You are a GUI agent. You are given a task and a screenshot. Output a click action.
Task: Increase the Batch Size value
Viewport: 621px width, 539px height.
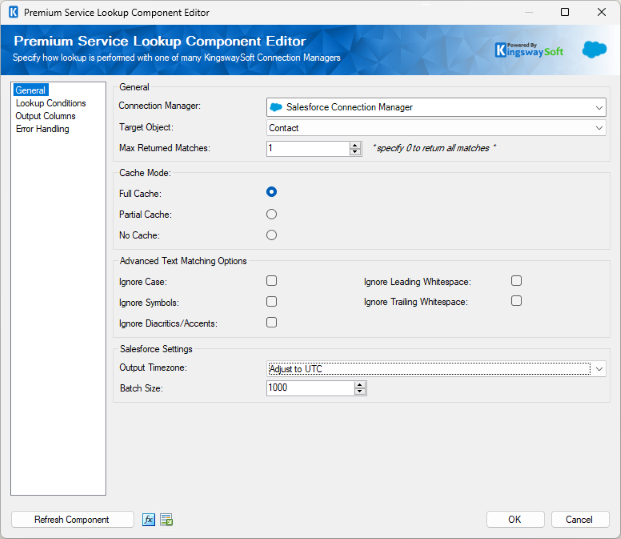(x=360, y=385)
